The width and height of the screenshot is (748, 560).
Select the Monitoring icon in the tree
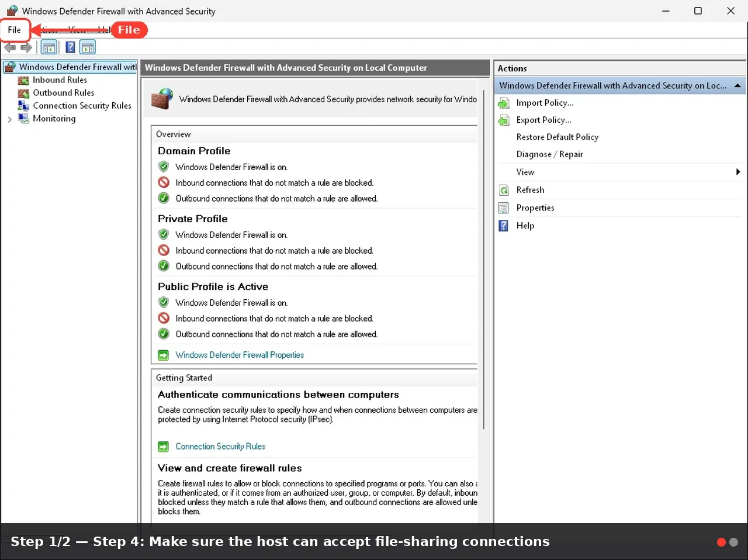coord(23,119)
